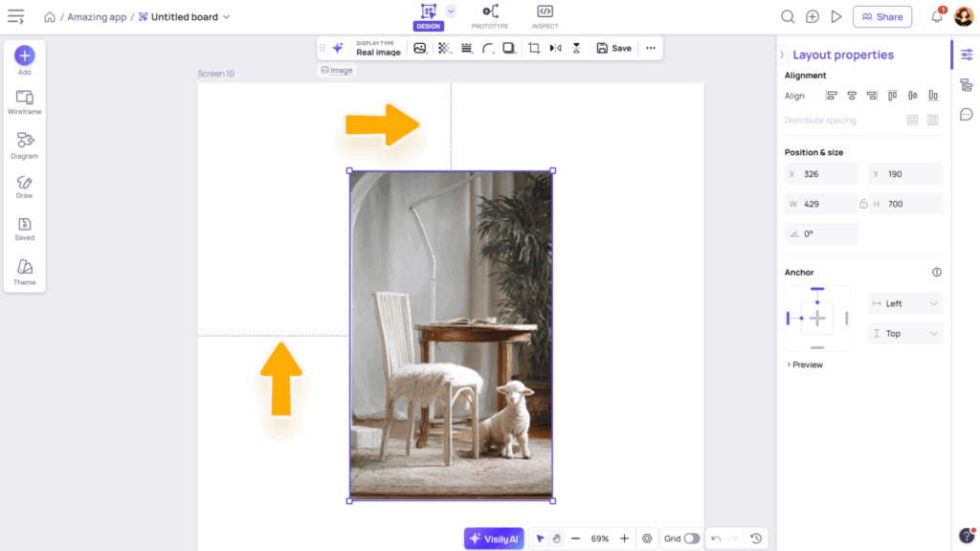
Task: Click the Share button
Action: [x=882, y=16]
